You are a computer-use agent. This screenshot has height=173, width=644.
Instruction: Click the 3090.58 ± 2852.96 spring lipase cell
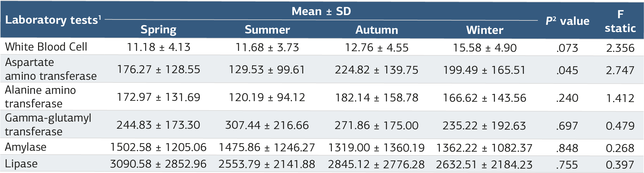click(158, 164)
